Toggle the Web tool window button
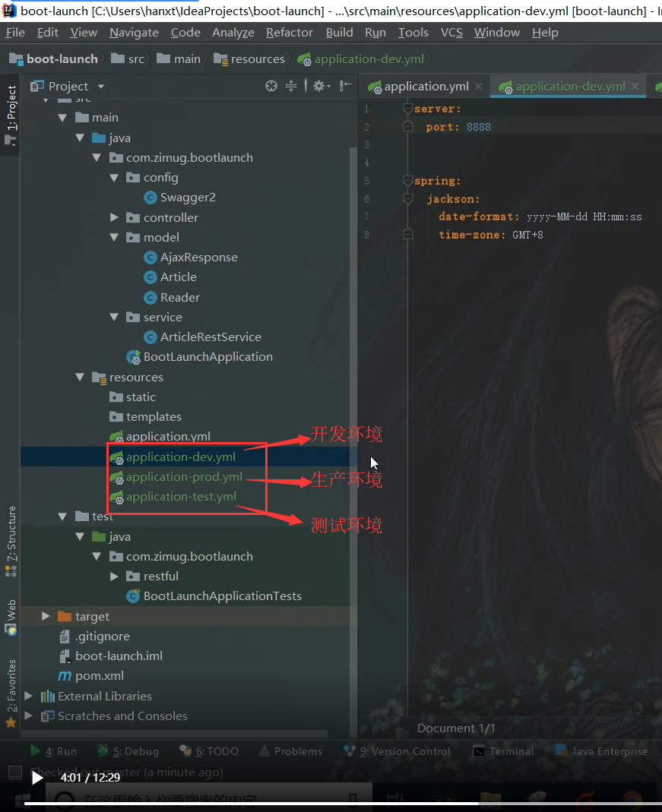The image size is (662, 812). point(11,618)
